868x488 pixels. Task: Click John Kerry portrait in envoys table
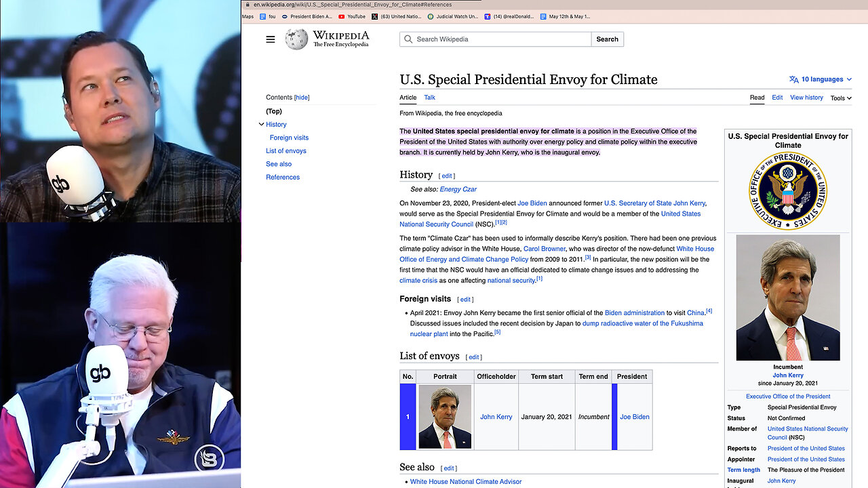tap(445, 417)
